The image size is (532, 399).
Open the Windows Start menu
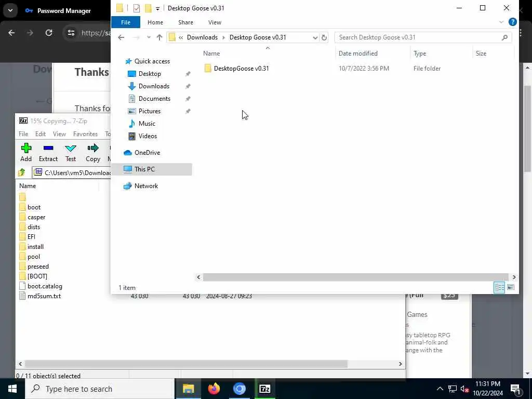[x=12, y=389]
